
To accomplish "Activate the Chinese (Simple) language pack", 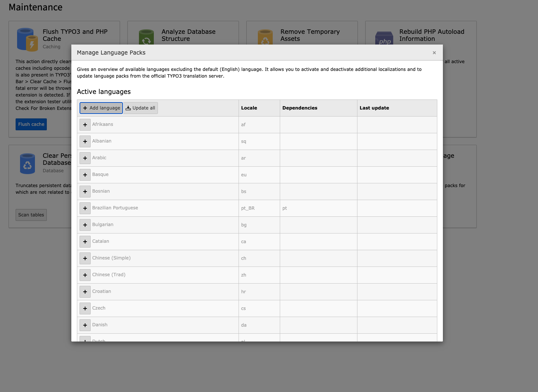I will point(85,258).
